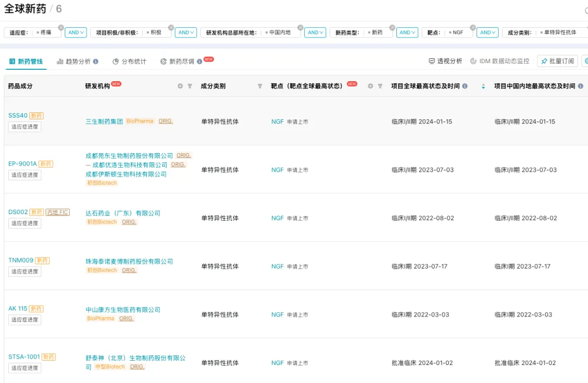The image size is (588, 383).
Task: Open AND dropdown after 研发机构总部所在地 filter
Action: pos(315,33)
